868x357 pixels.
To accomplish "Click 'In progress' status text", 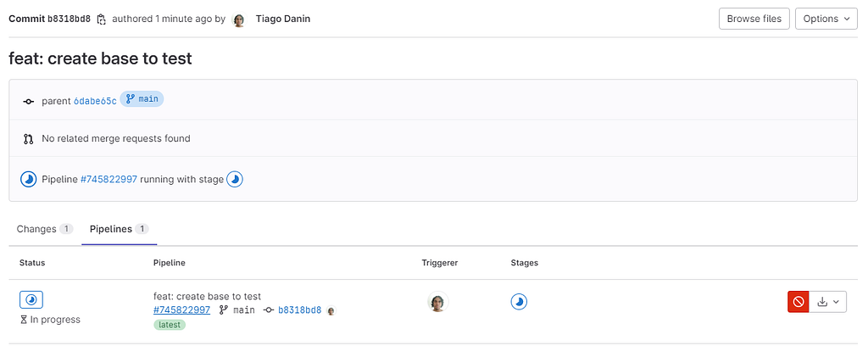I will tap(55, 320).
